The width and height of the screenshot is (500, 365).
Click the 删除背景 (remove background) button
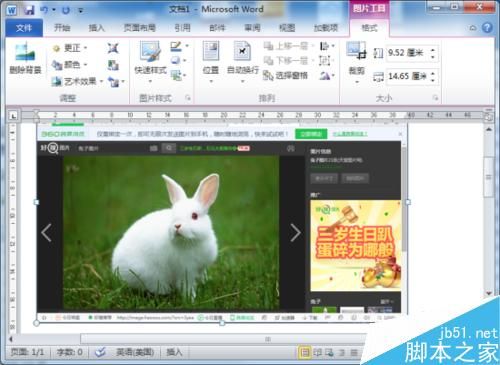(x=25, y=58)
